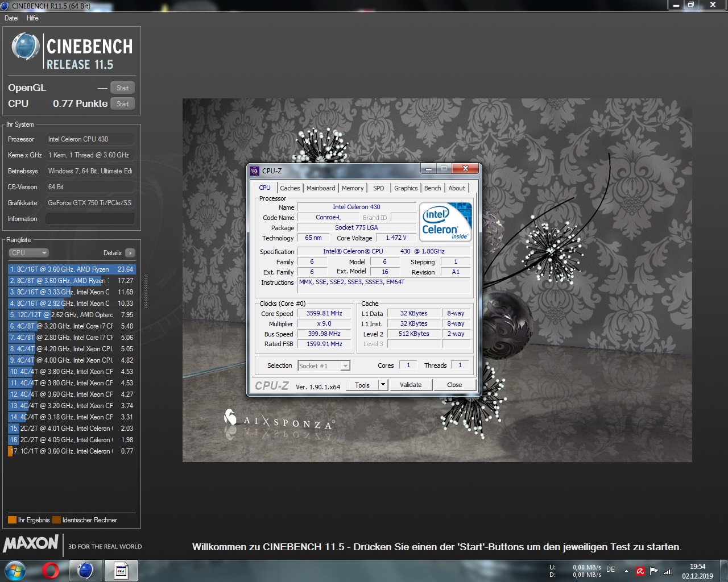The width and height of the screenshot is (728, 582).
Task: Select ranking row 8 Xeon 5.05
Action: point(72,349)
